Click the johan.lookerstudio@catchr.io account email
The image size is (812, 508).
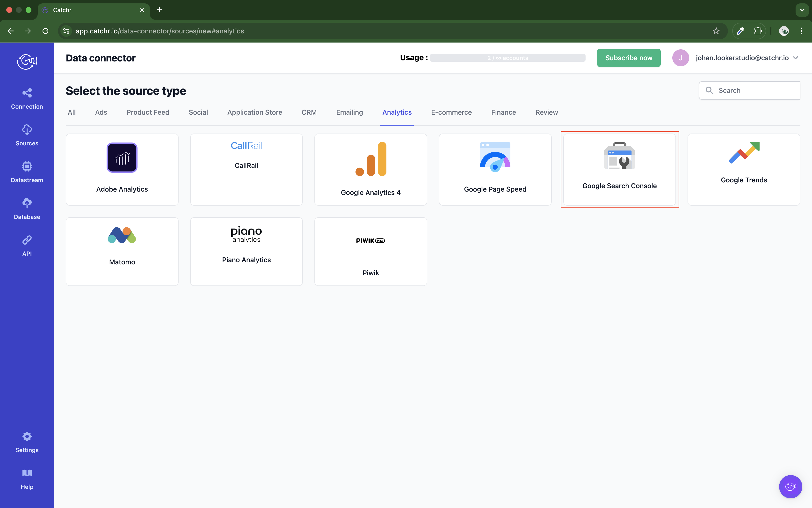(x=742, y=58)
